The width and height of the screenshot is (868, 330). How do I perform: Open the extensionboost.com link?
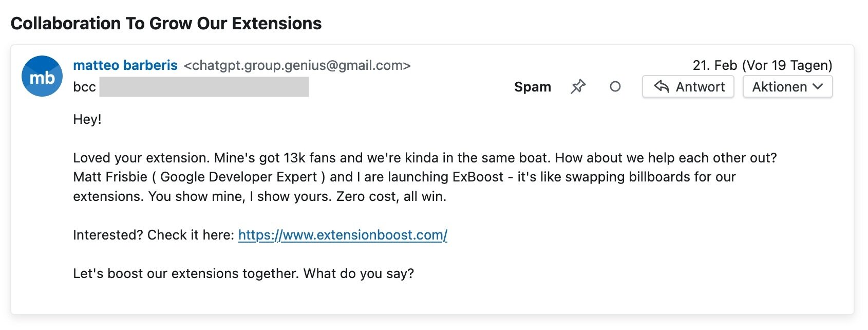(x=343, y=235)
